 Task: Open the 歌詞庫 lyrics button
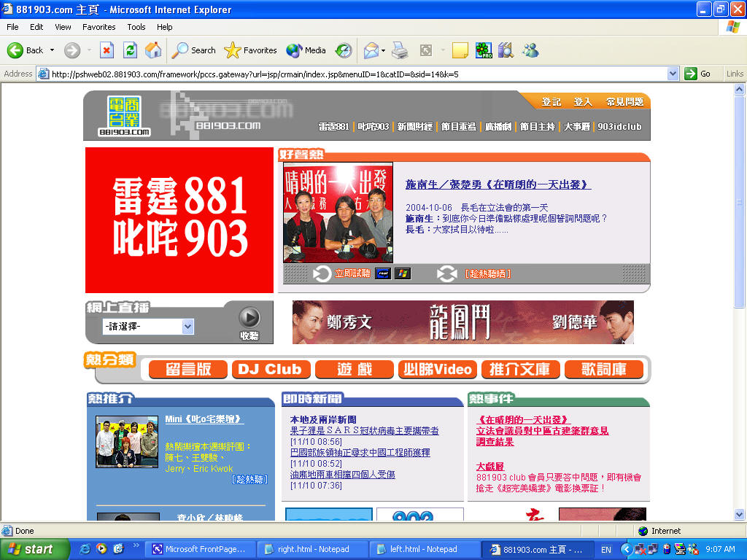pyautogui.click(x=603, y=370)
